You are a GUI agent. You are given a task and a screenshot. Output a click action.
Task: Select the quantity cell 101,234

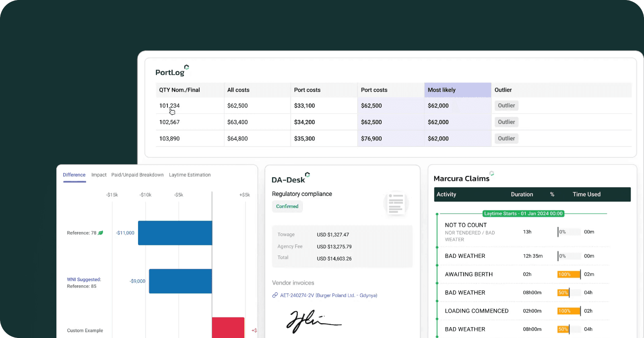click(169, 105)
